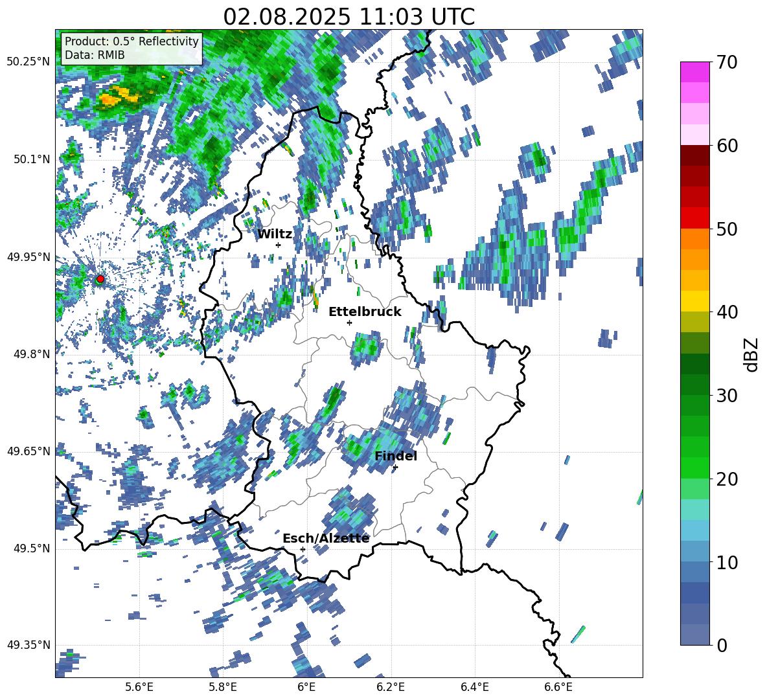Select the cross marker below Esch/Alzette

(x=303, y=549)
